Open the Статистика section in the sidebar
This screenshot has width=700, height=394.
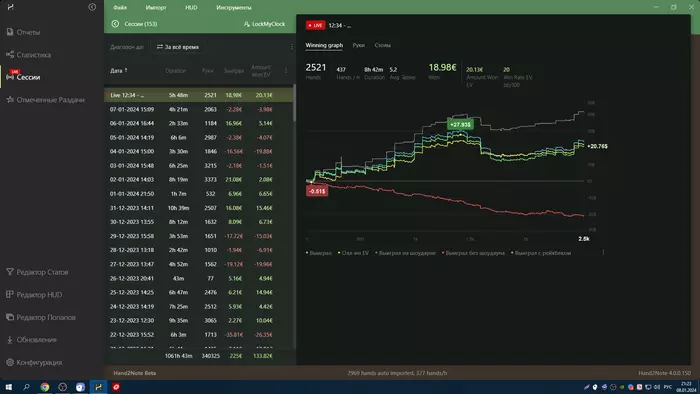point(29,55)
